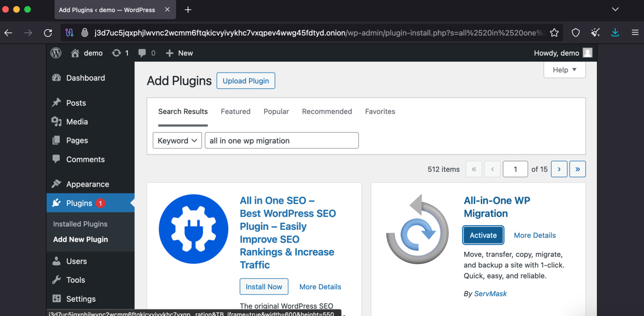644x316 pixels.
Task: Reload the page with refresh icon
Action: tap(48, 33)
